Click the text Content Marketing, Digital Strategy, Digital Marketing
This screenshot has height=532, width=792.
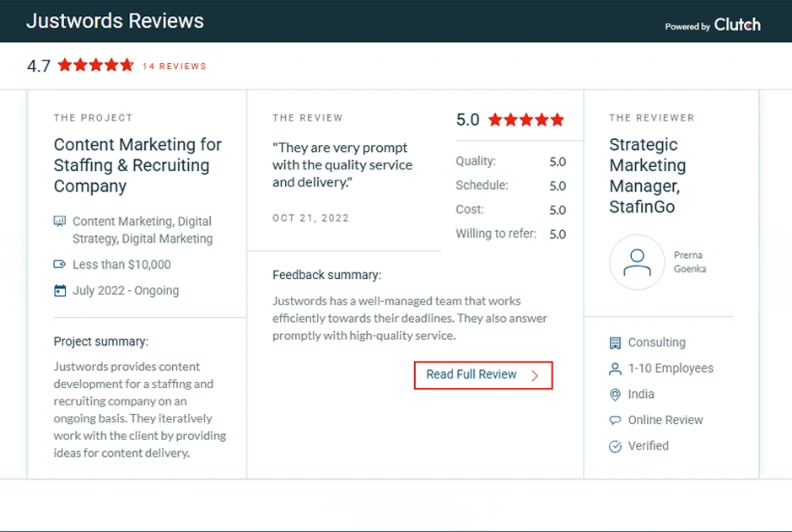(143, 229)
